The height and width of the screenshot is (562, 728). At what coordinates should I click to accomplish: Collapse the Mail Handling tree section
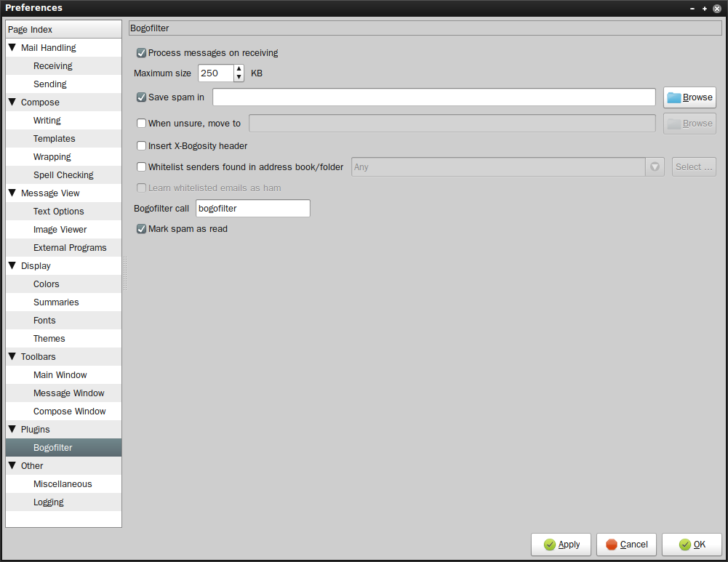[x=12, y=47]
